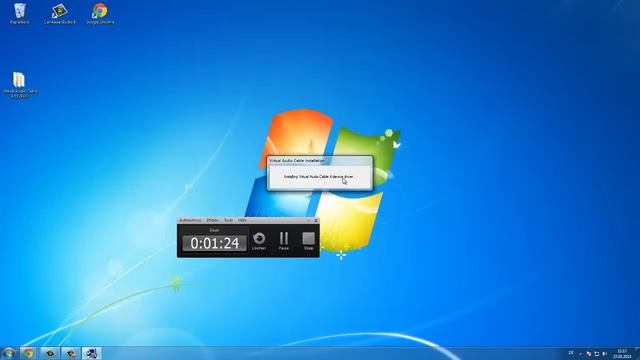Open Google Chrome from the taskbar
This screenshot has width=640, height=360.
tap(28, 353)
